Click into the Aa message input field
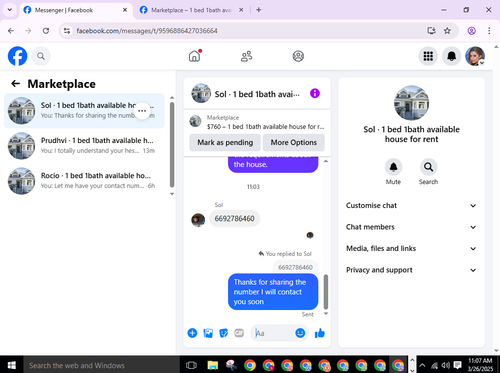The image size is (500, 373). point(274,333)
